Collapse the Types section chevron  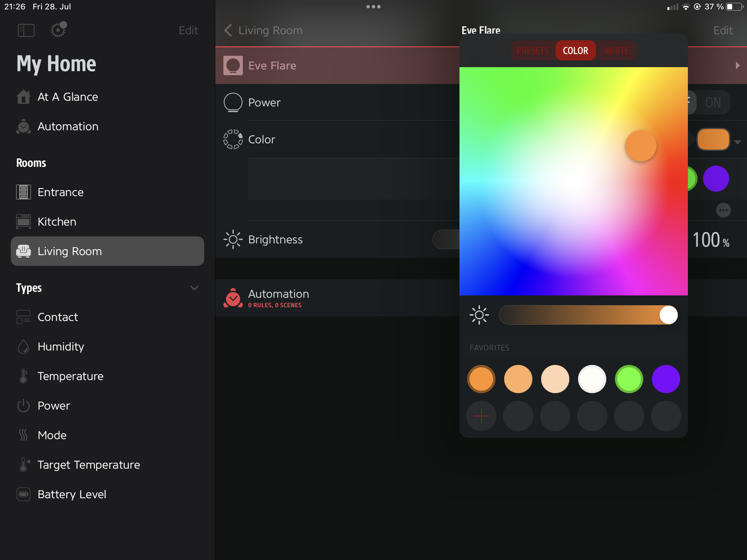click(x=194, y=288)
